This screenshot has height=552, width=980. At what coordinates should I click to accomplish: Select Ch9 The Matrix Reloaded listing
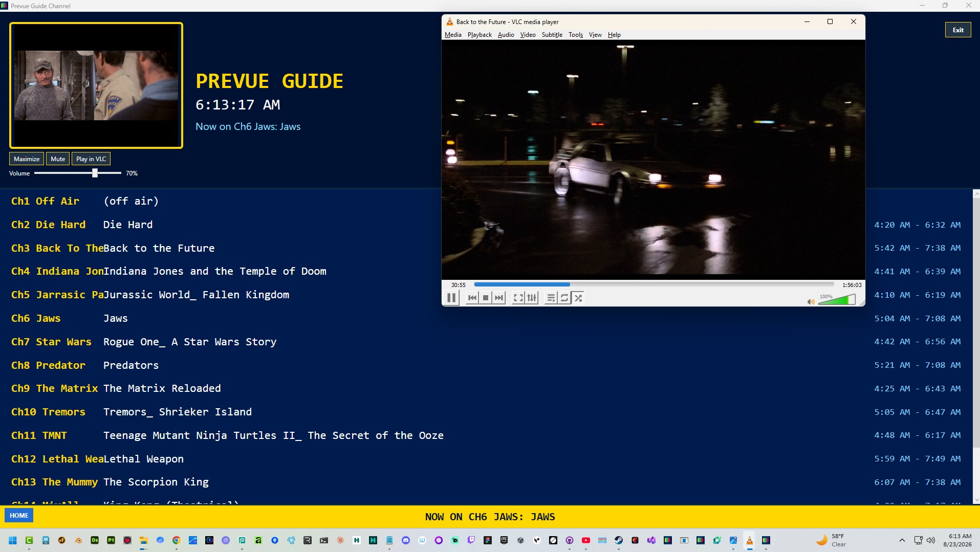point(486,388)
